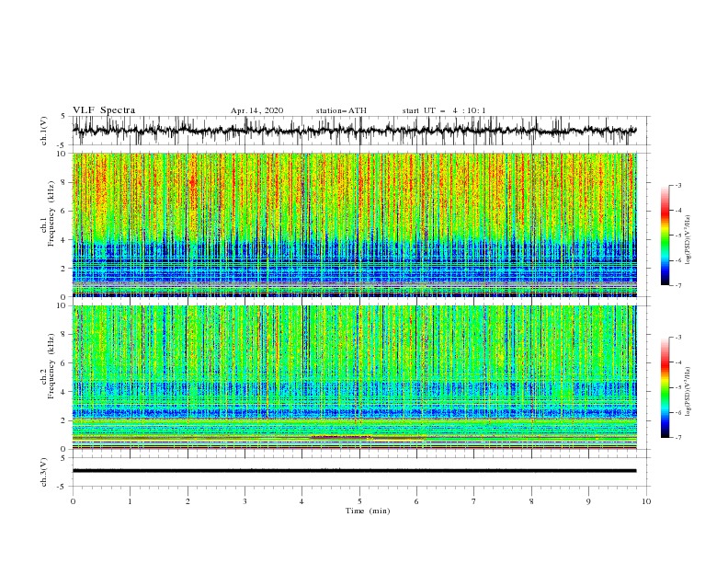
Task: Click the "VLF Spectra" plot title
Action: [x=104, y=110]
